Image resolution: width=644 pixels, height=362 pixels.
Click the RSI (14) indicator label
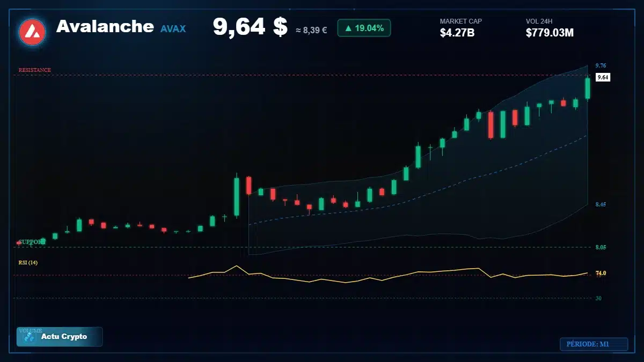coord(28,263)
